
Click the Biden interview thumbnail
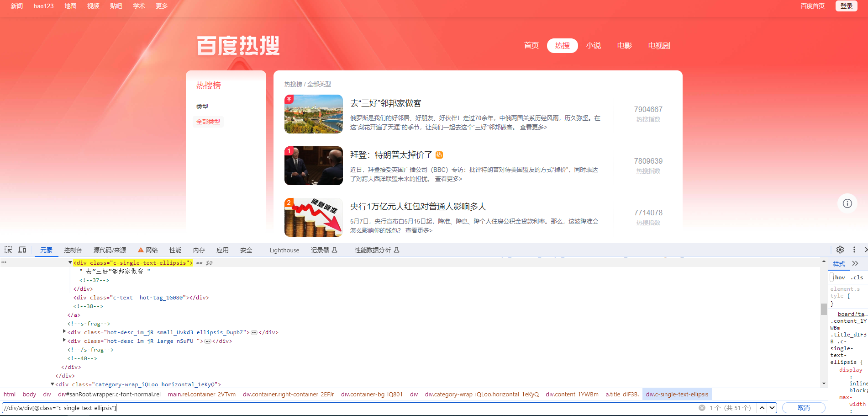314,165
